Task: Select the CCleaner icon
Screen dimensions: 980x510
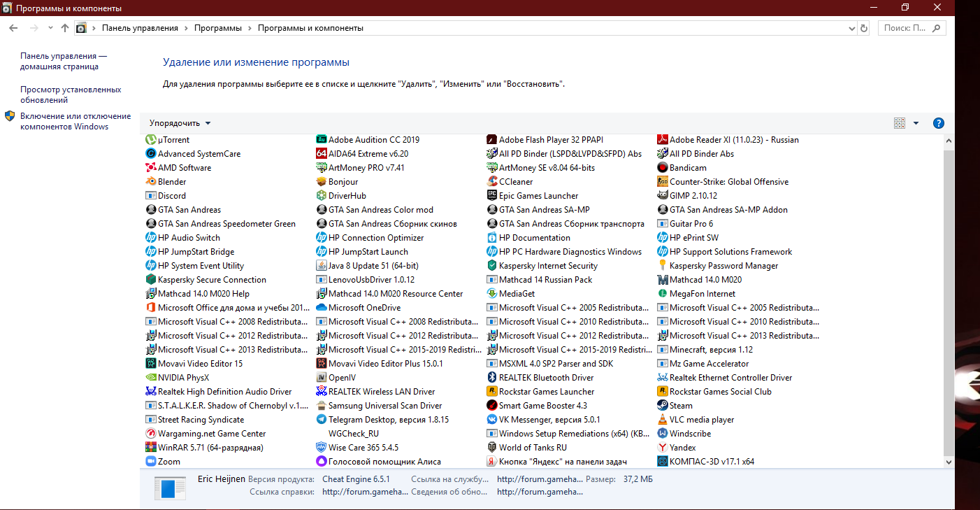Action: pos(492,182)
